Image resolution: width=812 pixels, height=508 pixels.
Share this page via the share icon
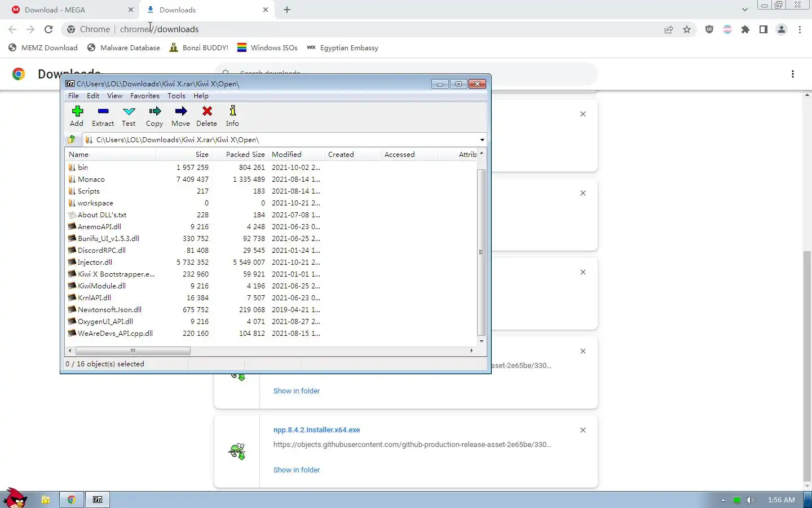tap(669, 29)
